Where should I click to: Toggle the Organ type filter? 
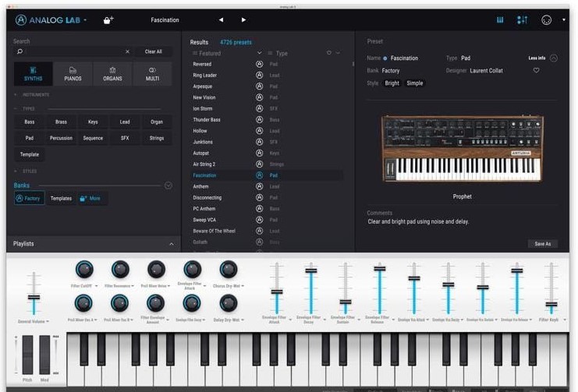pyautogui.click(x=157, y=122)
